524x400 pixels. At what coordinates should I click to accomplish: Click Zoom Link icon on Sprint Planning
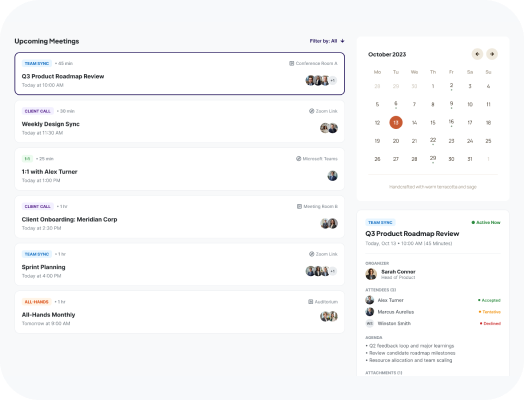[x=311, y=254]
